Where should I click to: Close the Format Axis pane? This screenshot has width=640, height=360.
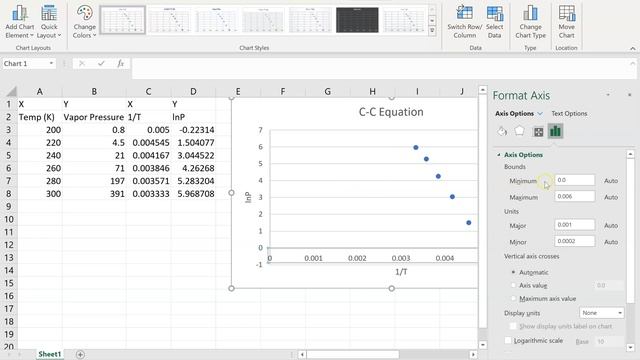click(x=629, y=95)
